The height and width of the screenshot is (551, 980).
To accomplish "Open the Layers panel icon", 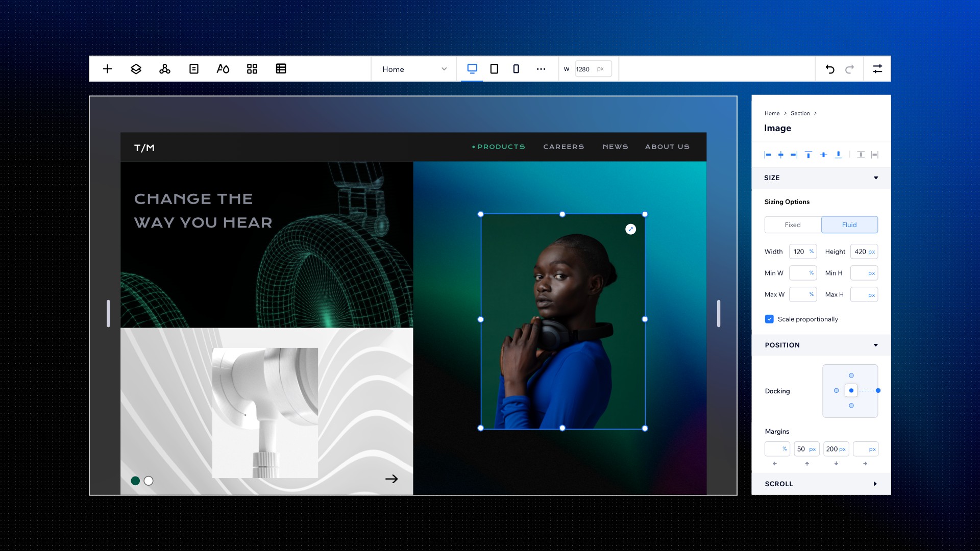I will (x=136, y=69).
